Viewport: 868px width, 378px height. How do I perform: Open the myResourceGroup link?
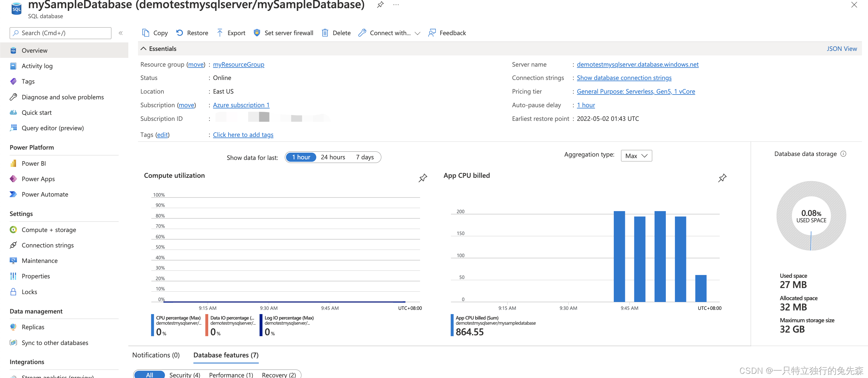238,65
